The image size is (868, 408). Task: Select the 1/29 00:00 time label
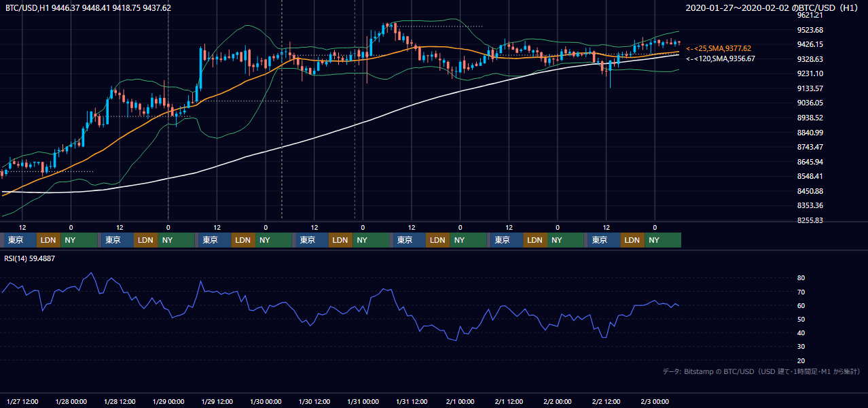pyautogui.click(x=168, y=401)
